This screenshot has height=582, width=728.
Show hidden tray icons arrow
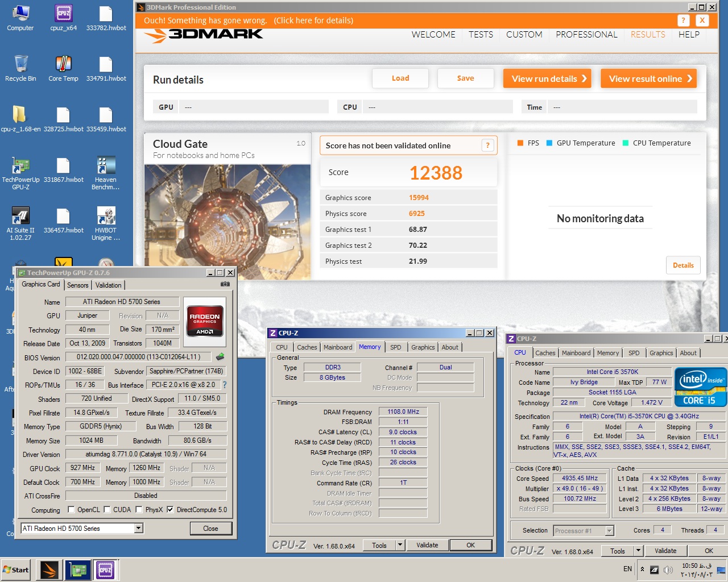point(642,569)
